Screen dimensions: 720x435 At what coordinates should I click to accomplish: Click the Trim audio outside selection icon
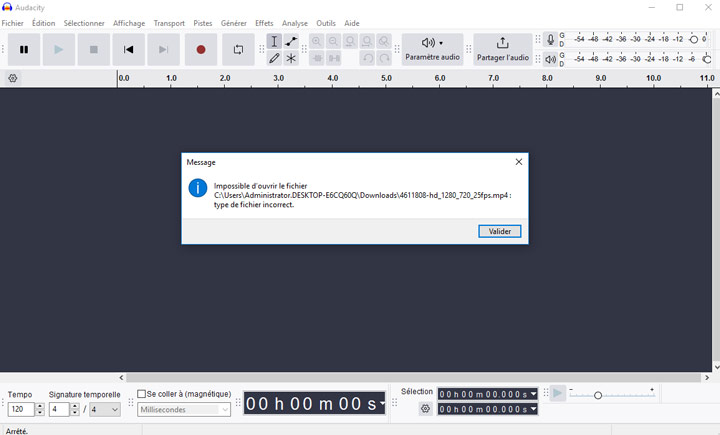point(316,58)
